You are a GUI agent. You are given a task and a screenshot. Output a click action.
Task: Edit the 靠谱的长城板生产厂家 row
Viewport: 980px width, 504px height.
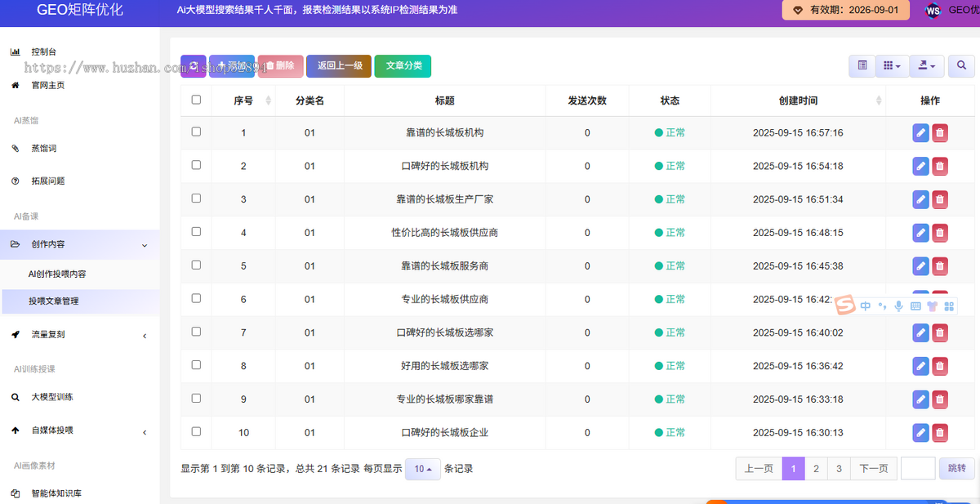coord(920,199)
